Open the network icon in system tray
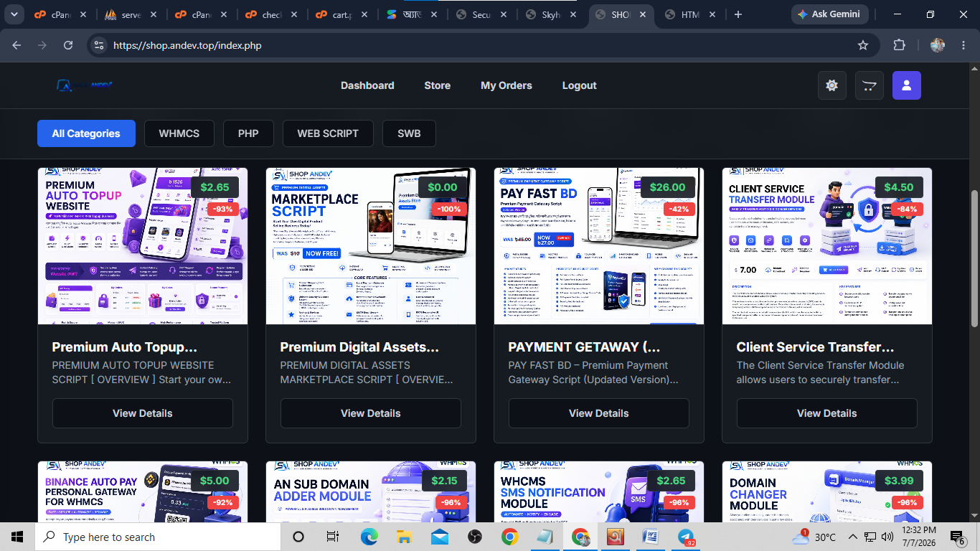 (870, 537)
